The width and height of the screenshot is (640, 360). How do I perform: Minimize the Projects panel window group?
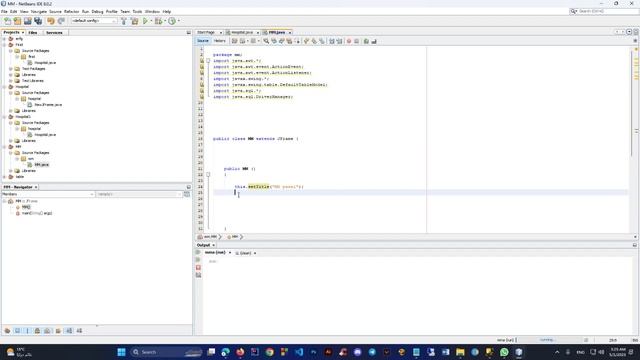189,32
